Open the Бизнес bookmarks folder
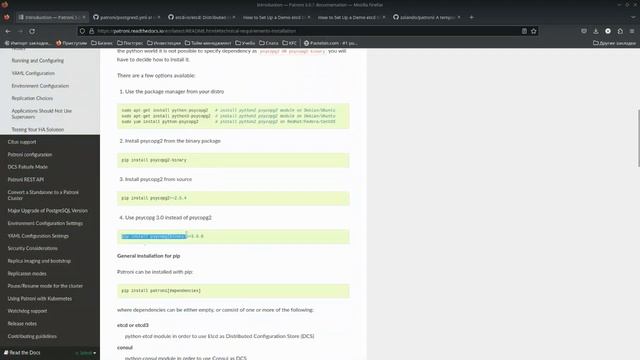 (102, 43)
